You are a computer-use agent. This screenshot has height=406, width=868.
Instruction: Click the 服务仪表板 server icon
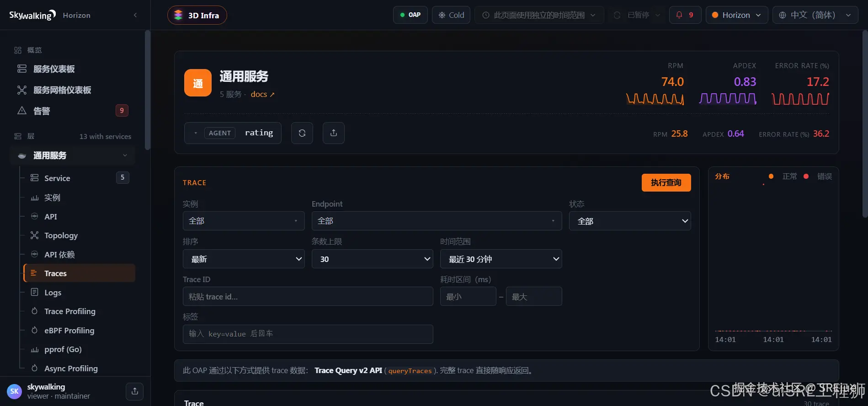click(x=22, y=69)
